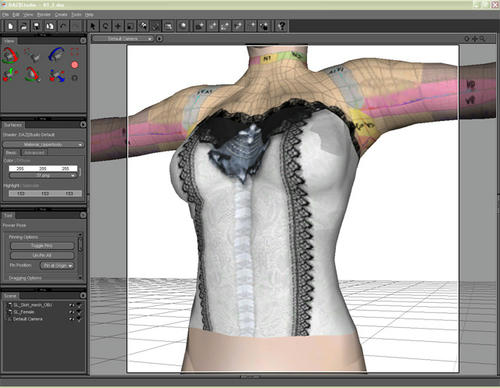Click the Un-Pin All button
This screenshot has height=388, width=500.
(x=42, y=255)
